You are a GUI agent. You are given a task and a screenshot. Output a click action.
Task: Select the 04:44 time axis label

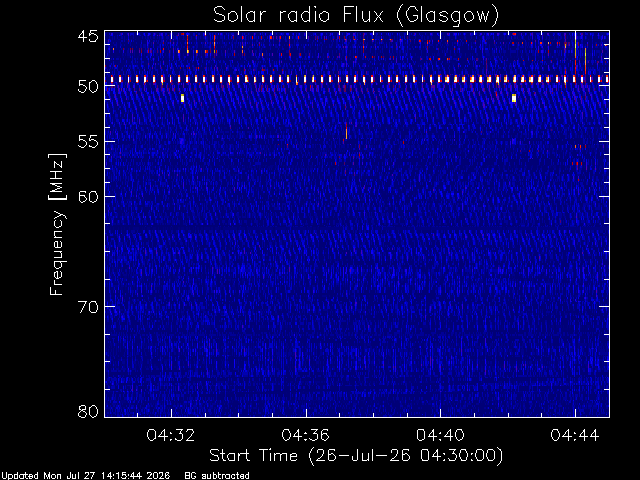click(x=575, y=435)
